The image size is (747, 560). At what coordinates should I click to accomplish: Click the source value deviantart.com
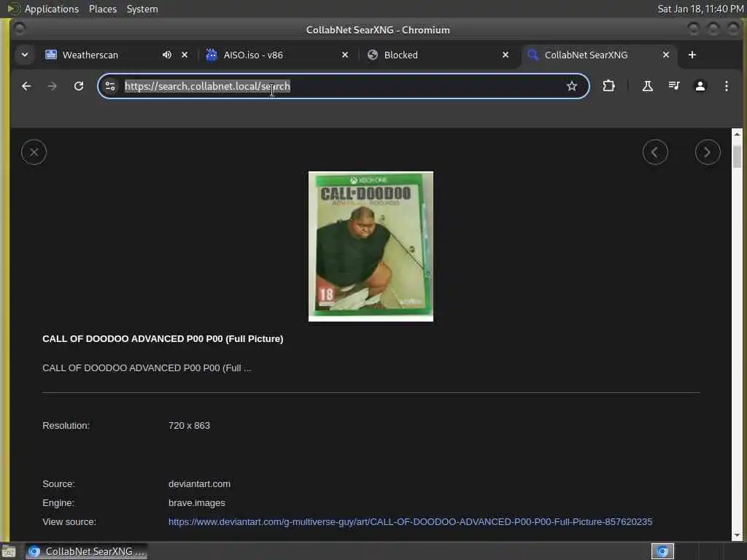click(199, 484)
